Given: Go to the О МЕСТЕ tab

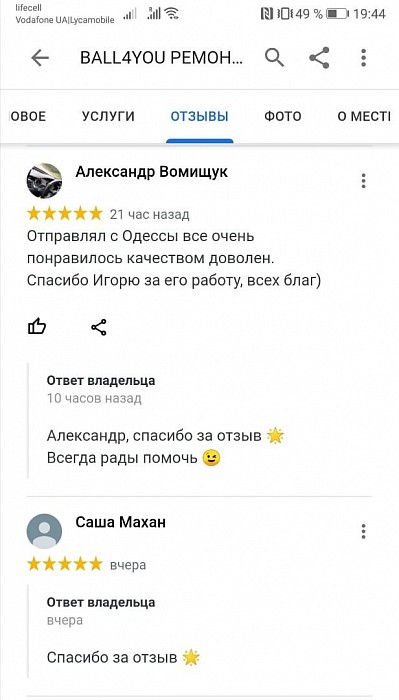Looking at the screenshot, I should [364, 117].
